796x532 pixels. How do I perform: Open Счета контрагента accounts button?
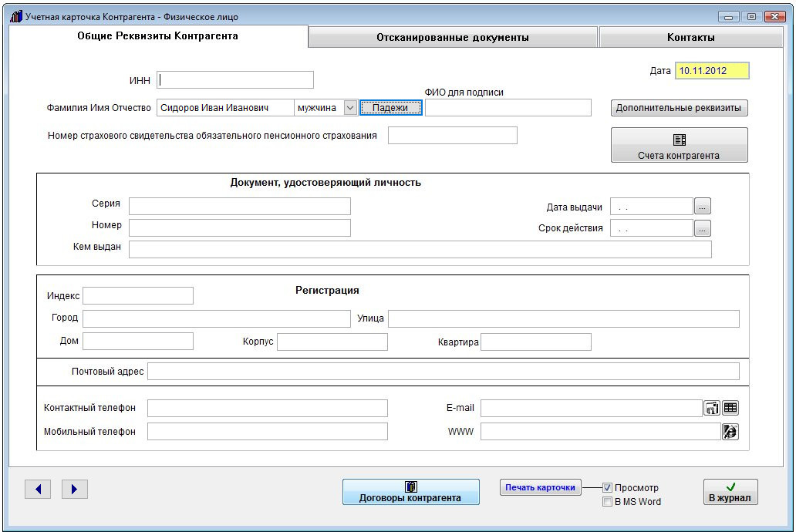click(679, 146)
